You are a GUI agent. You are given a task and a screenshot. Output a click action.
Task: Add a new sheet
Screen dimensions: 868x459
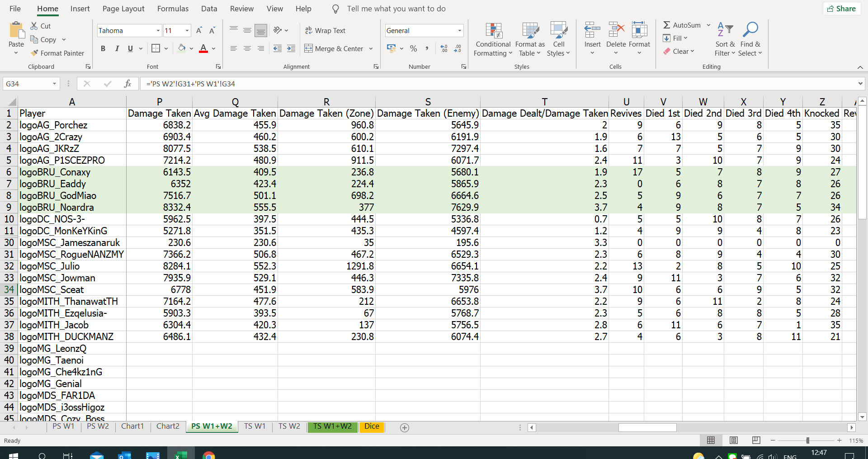(x=405, y=427)
